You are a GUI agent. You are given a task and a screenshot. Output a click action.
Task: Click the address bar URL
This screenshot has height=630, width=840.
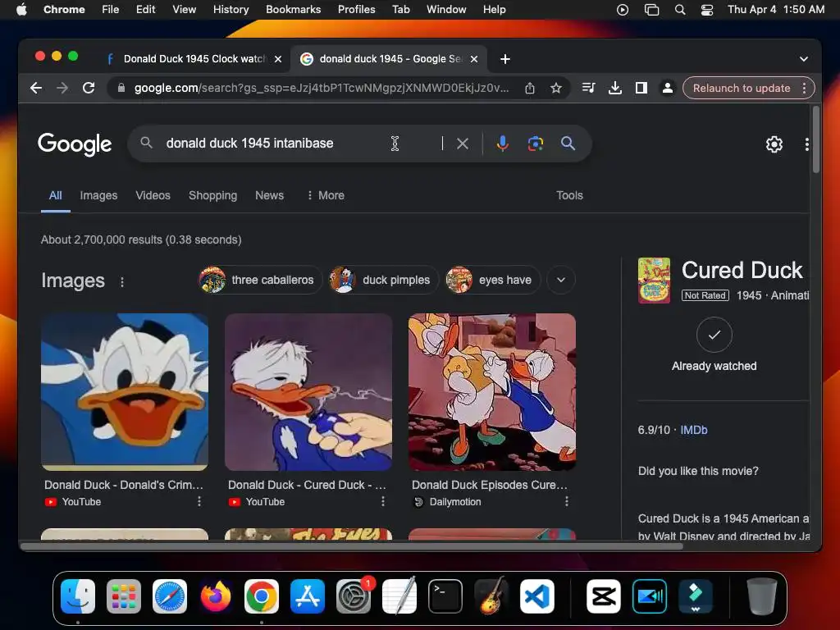click(x=322, y=88)
